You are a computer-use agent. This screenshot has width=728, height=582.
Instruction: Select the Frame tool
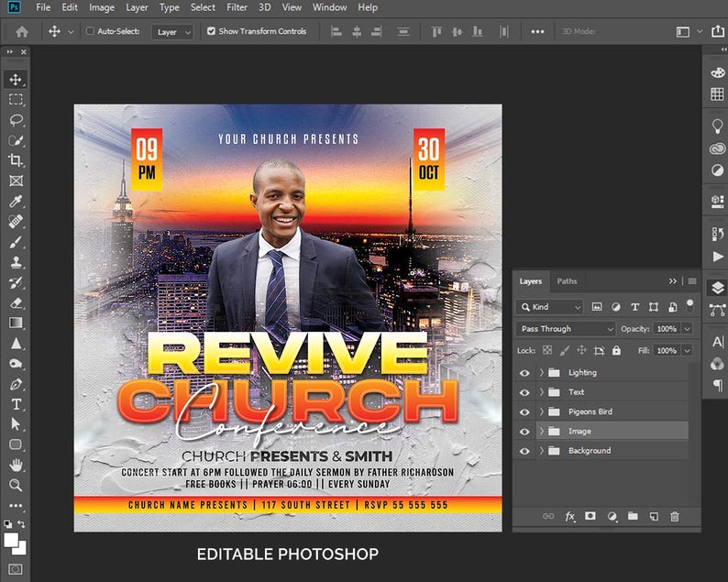16,181
